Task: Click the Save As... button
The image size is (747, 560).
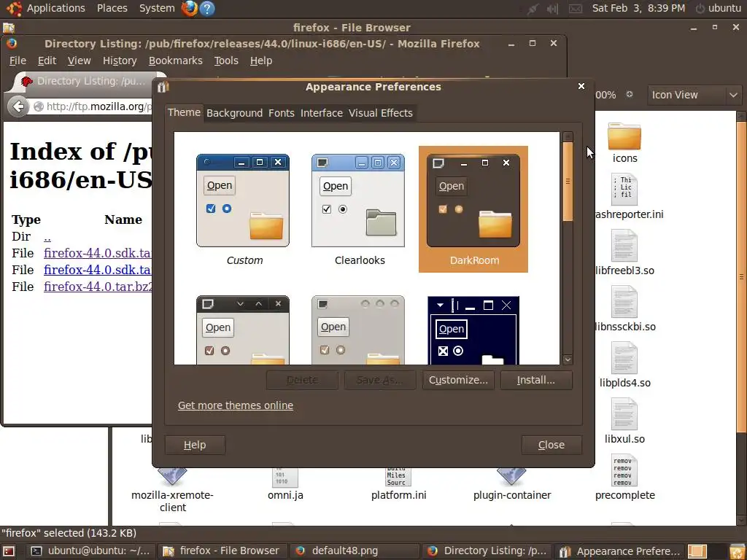Action: (x=379, y=380)
